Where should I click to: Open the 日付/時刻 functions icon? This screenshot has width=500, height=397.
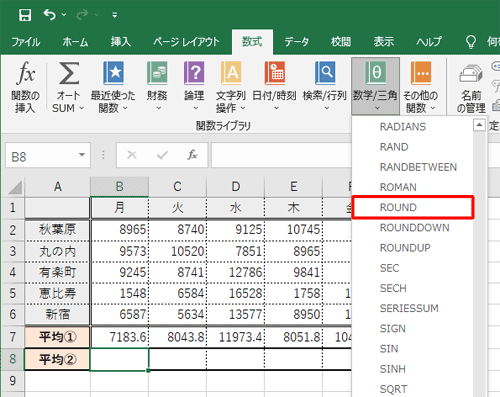click(275, 73)
